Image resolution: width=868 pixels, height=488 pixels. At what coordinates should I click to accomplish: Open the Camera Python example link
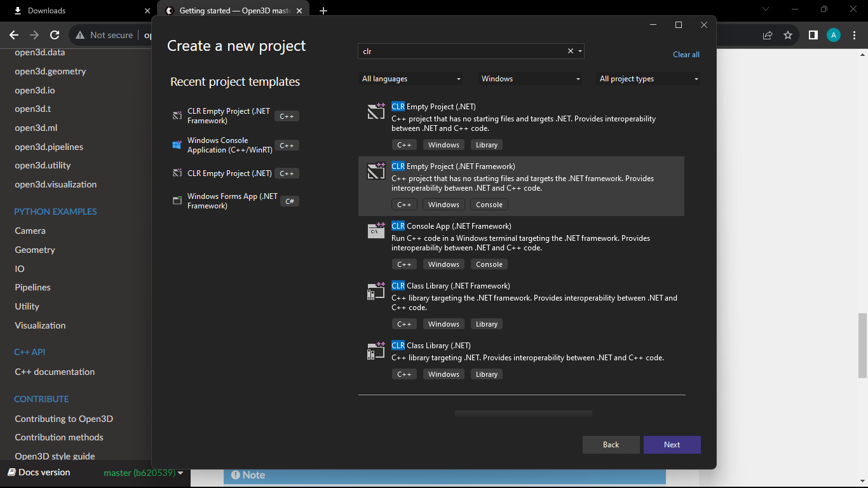point(30,231)
